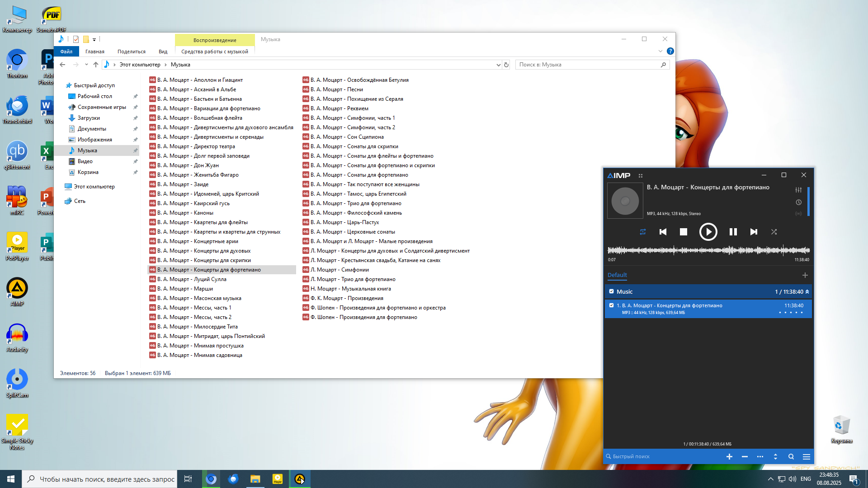
Task: Stop playback in AIMP
Action: point(684,232)
